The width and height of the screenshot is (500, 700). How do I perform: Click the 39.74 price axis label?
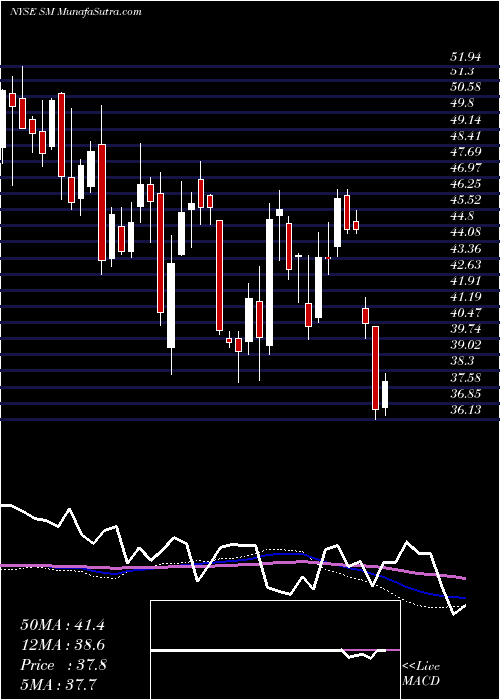466,329
